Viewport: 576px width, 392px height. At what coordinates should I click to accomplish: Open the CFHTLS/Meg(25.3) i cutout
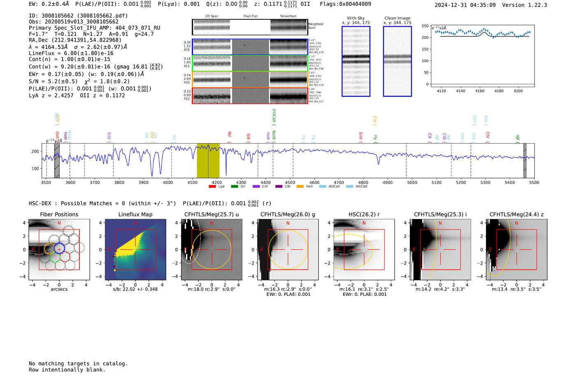[440, 250]
